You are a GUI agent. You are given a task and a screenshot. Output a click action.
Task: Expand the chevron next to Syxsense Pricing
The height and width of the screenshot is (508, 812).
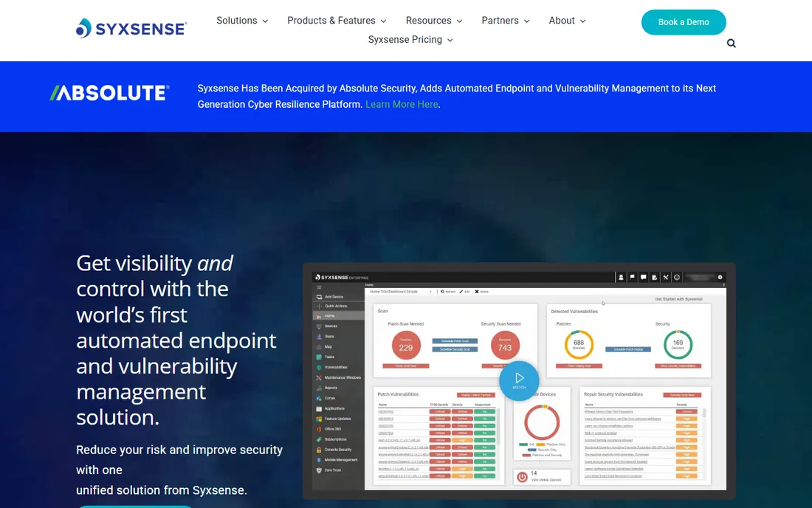click(x=450, y=41)
